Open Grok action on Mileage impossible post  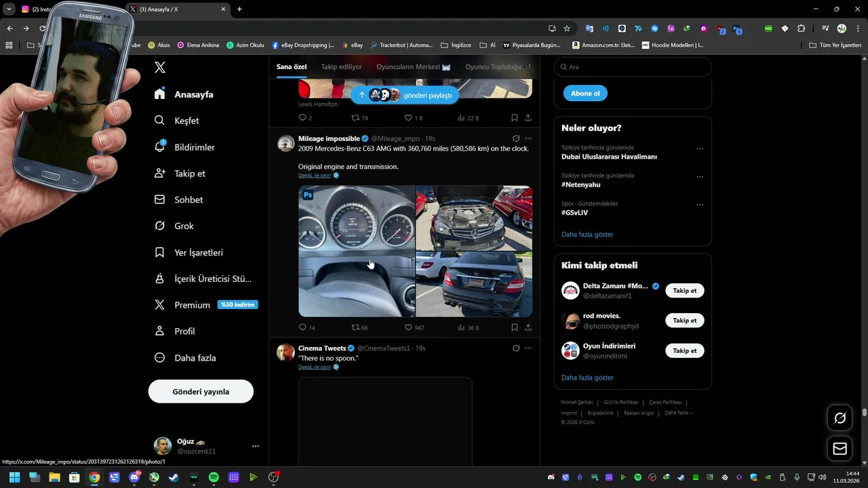pyautogui.click(x=516, y=138)
